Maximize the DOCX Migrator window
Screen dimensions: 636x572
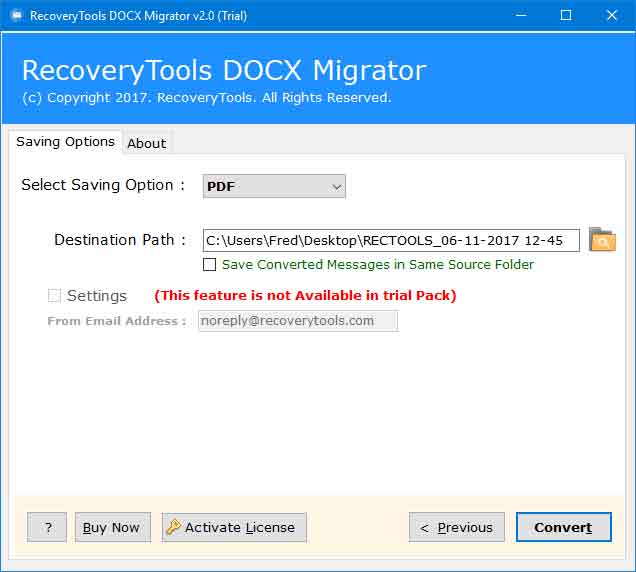[x=566, y=15]
